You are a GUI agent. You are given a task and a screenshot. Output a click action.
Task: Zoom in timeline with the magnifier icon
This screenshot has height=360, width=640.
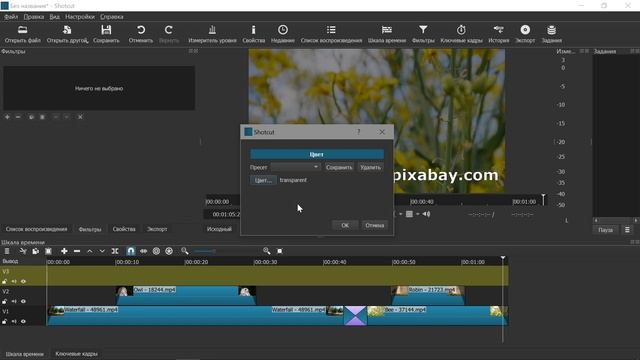tap(267, 251)
